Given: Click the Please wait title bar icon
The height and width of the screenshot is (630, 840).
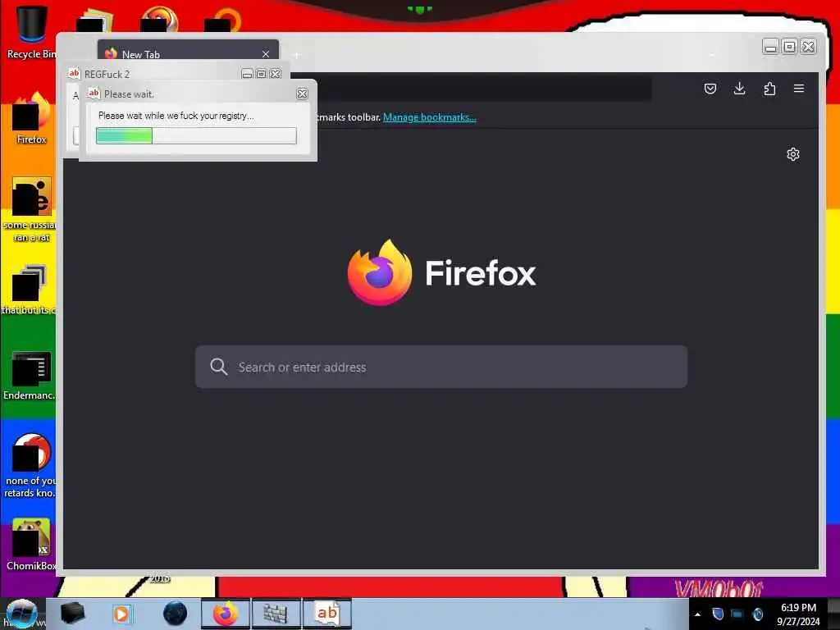Looking at the screenshot, I should coord(94,94).
